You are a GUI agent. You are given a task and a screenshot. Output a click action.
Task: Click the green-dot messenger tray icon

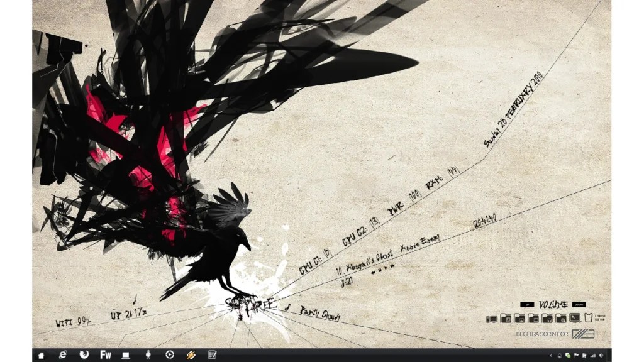(568, 356)
